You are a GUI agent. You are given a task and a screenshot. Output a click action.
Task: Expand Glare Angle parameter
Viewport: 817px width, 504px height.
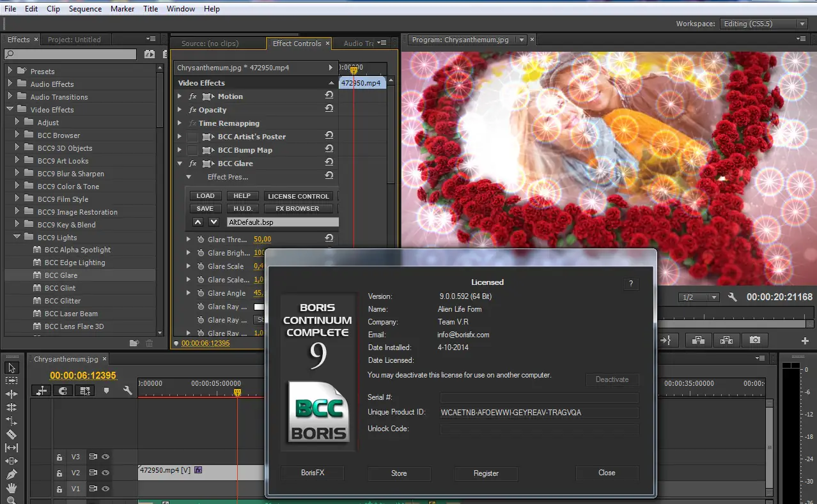[189, 293]
